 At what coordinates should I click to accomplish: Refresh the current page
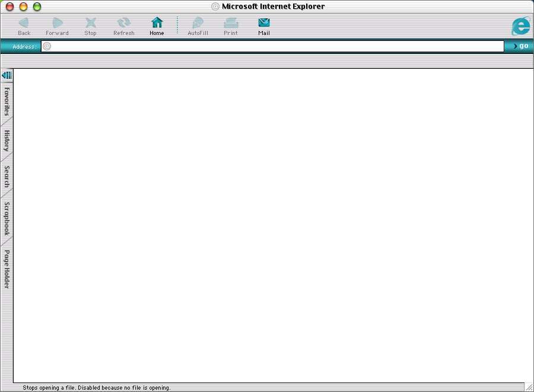123,26
